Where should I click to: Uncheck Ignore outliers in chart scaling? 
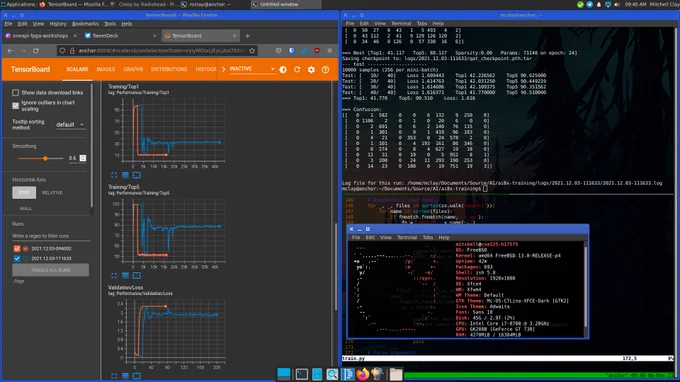tap(16, 106)
